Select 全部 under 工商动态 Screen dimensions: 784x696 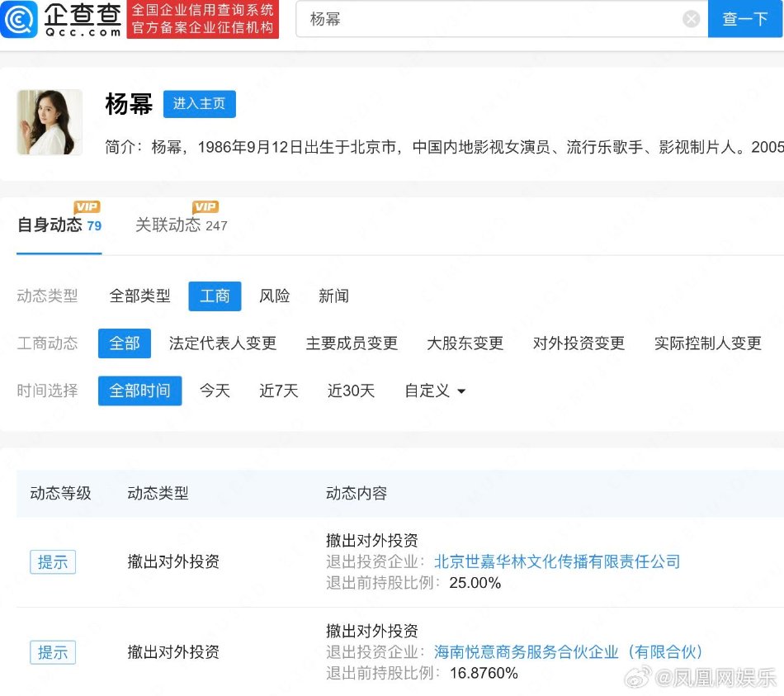(125, 343)
